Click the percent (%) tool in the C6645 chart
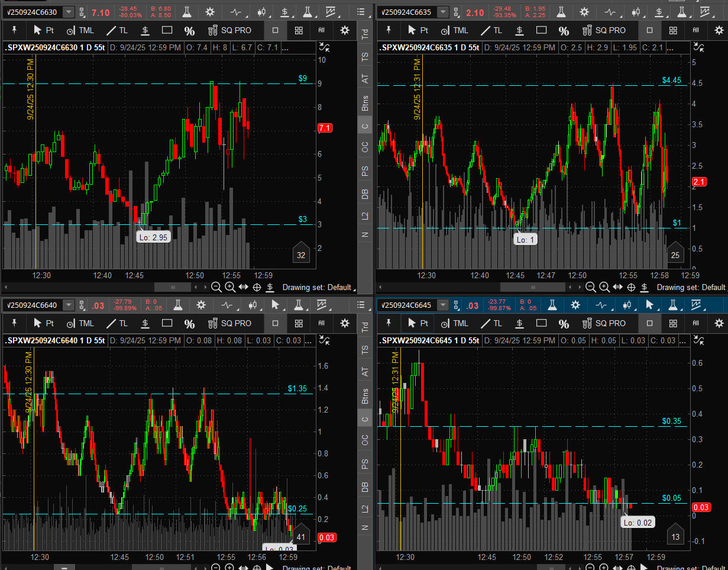Image resolution: width=728 pixels, height=570 pixels. (x=564, y=323)
